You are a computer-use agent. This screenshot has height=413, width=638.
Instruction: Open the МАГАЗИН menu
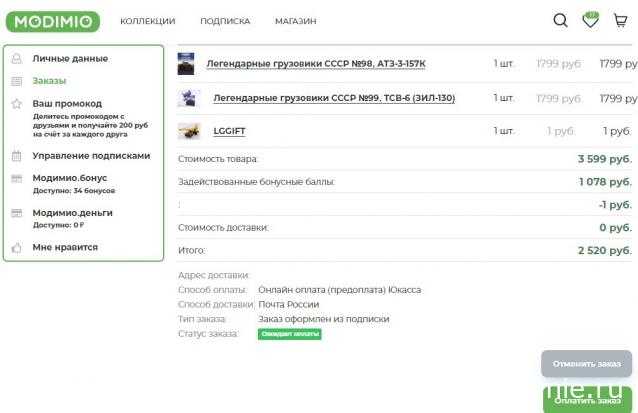pyautogui.click(x=296, y=21)
